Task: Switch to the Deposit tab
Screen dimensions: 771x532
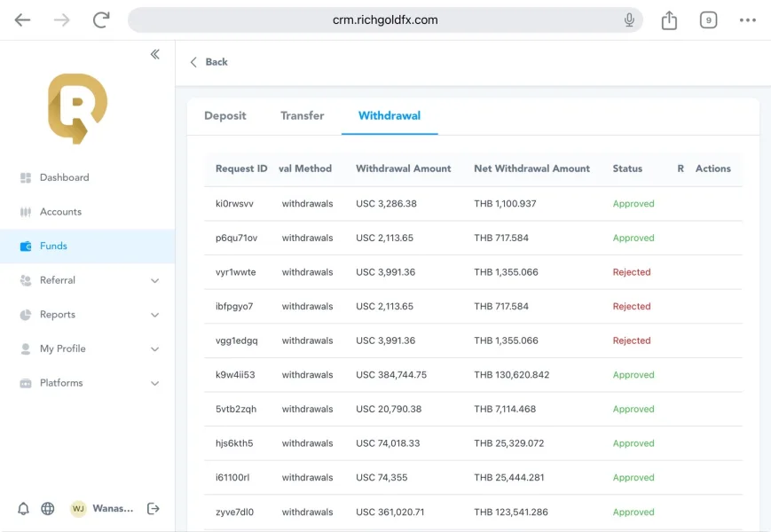Action: coord(225,115)
